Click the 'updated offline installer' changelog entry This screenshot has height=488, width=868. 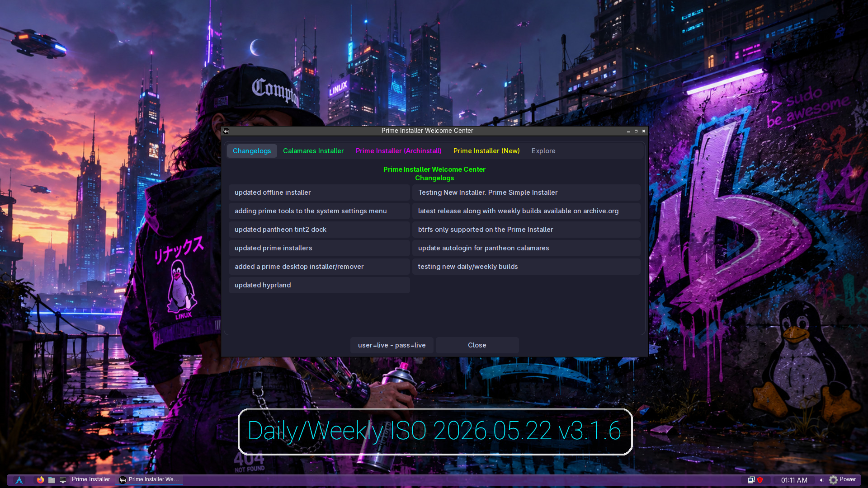(319, 192)
